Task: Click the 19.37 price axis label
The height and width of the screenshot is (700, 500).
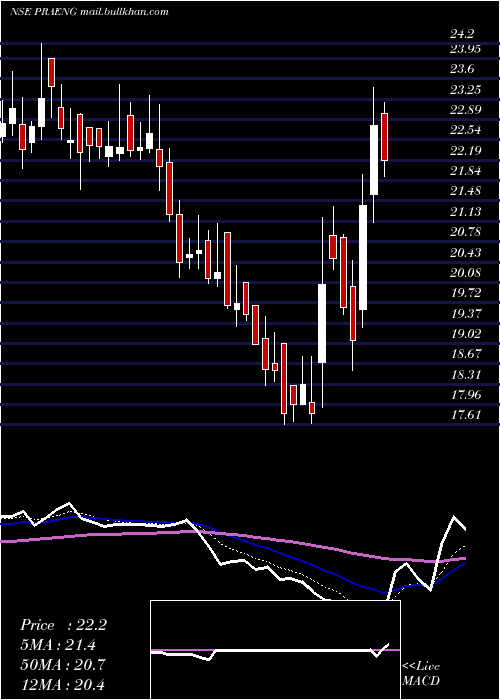Action: pyautogui.click(x=465, y=313)
